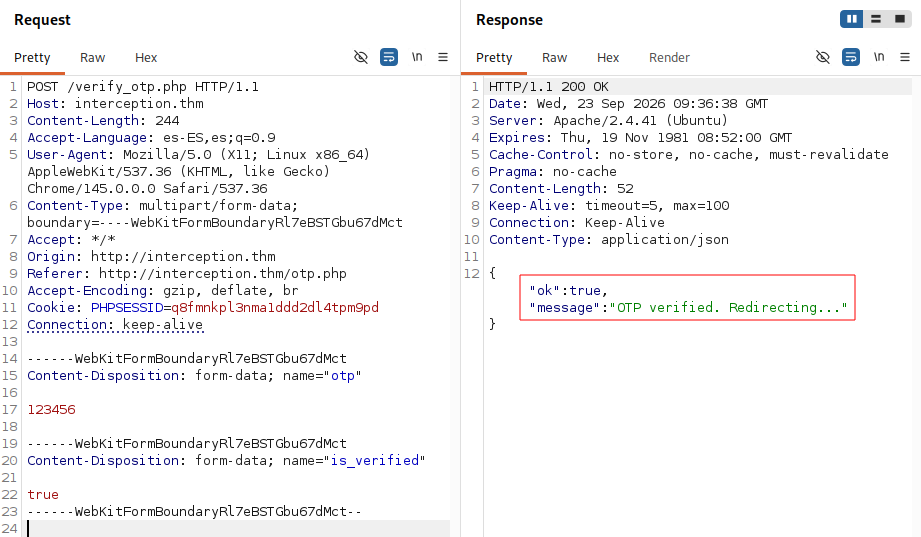Click the Content-Length: 244 request header
Screen dimensions: 921x537
103,120
